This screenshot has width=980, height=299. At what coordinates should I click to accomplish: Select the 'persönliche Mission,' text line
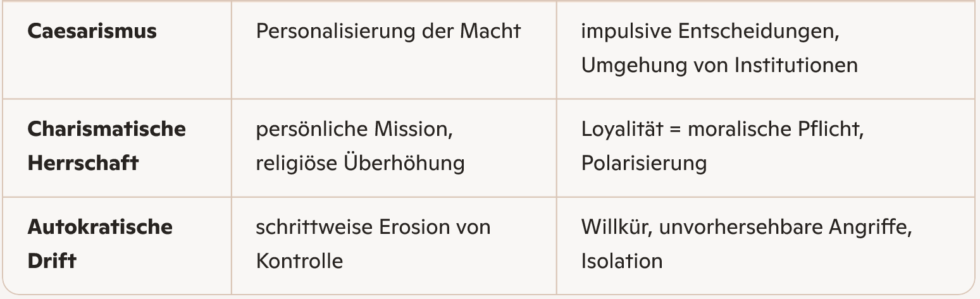356,129
